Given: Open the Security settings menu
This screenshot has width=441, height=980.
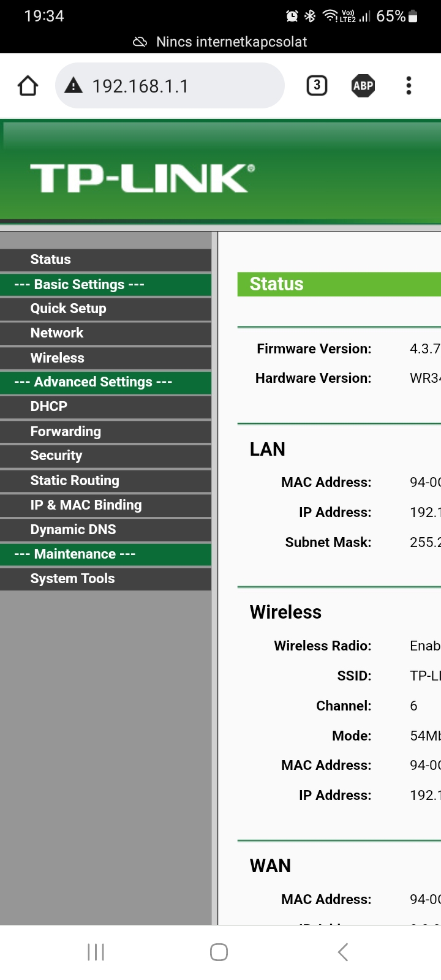Looking at the screenshot, I should [x=56, y=456].
